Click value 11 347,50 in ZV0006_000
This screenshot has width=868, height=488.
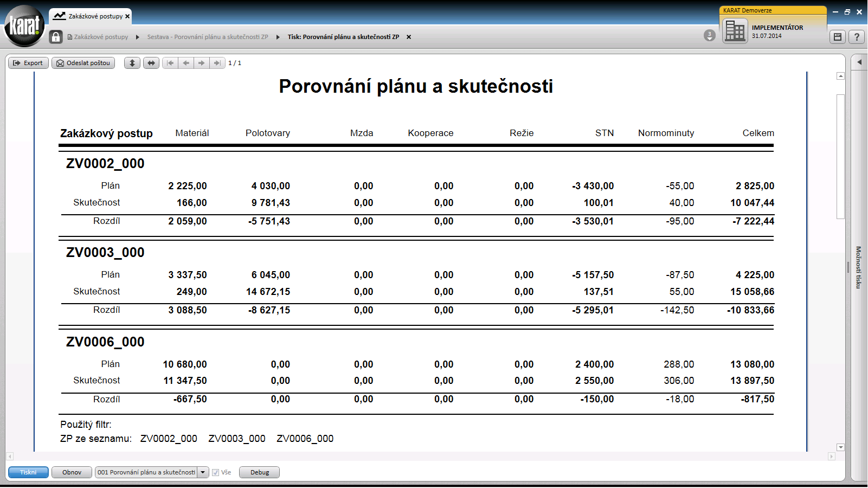pyautogui.click(x=185, y=381)
